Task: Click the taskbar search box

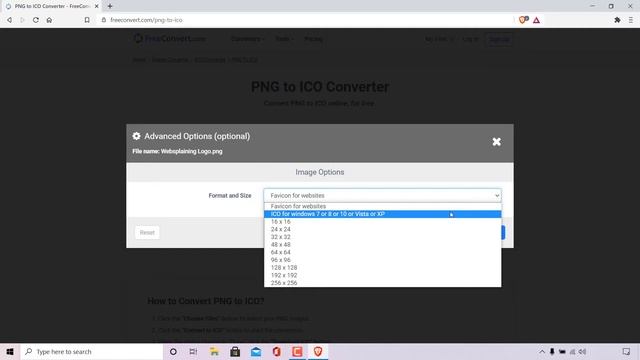Action: click(x=92, y=351)
